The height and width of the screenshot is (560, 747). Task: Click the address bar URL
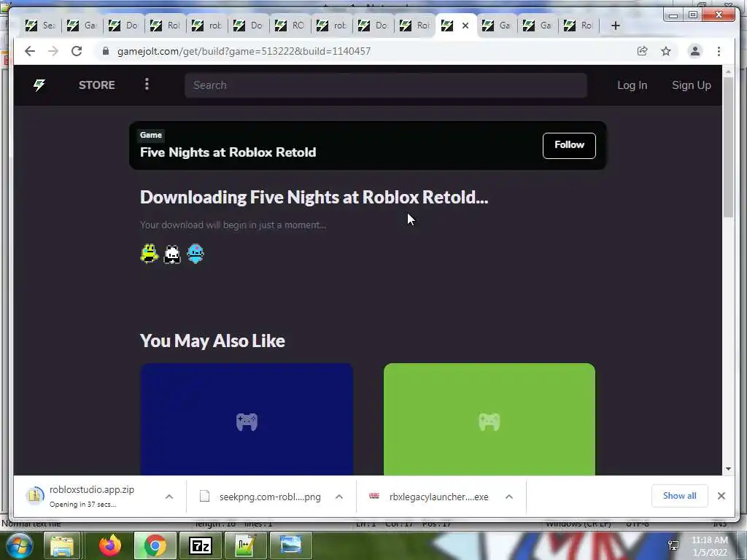point(244,51)
